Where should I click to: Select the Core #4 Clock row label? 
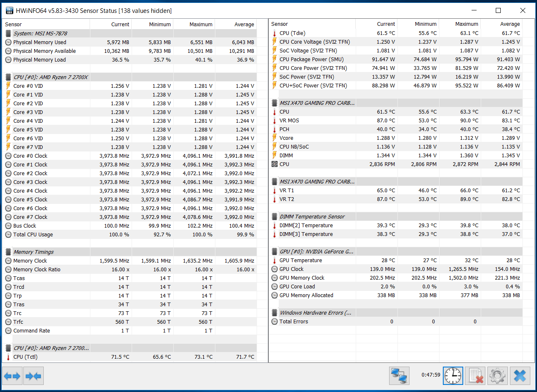[30, 191]
